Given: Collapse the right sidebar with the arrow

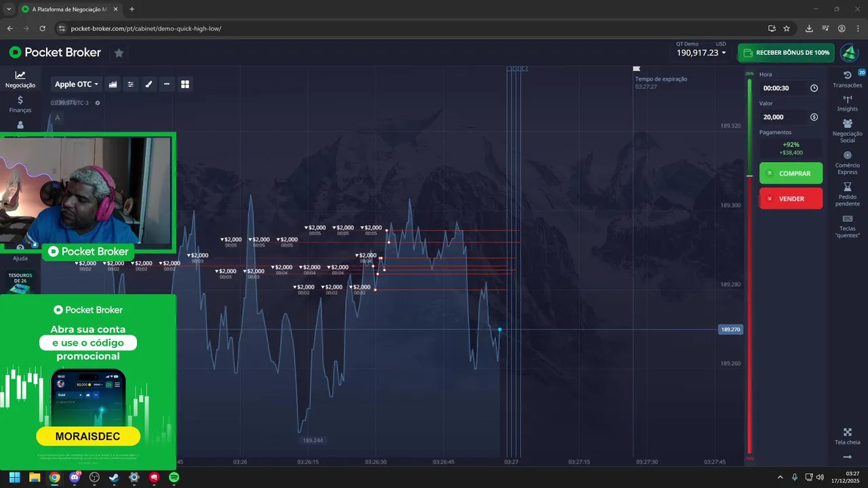Looking at the screenshot, I should pos(847,457).
